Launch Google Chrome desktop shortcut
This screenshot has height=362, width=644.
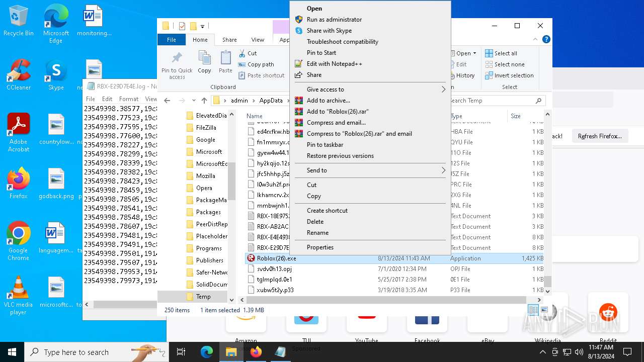18,241
